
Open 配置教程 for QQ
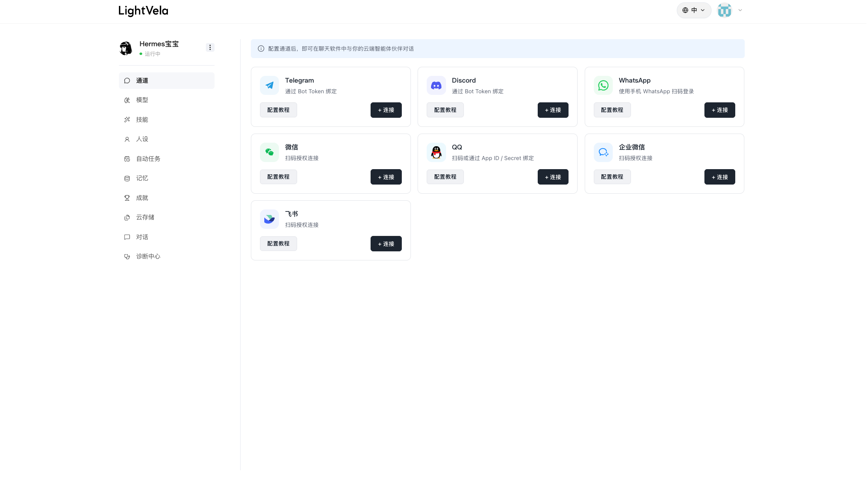pos(445,177)
